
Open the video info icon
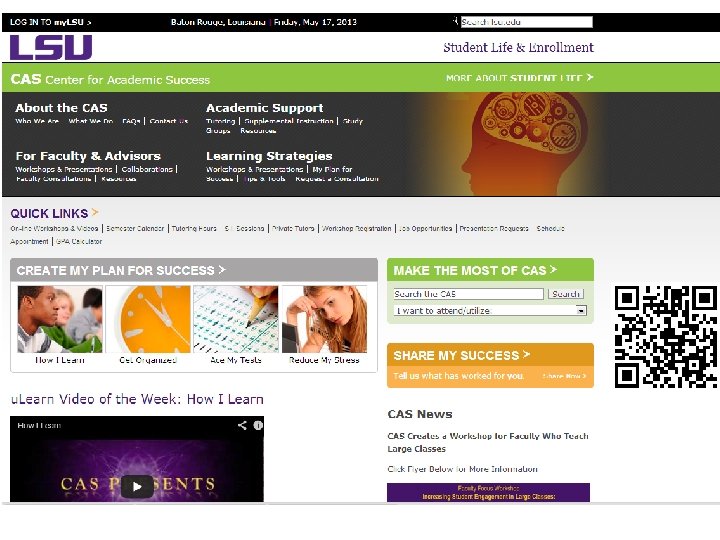tap(258, 425)
